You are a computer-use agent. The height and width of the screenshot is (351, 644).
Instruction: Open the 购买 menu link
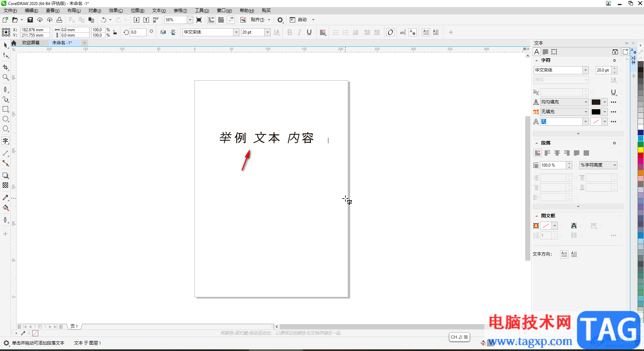point(266,11)
